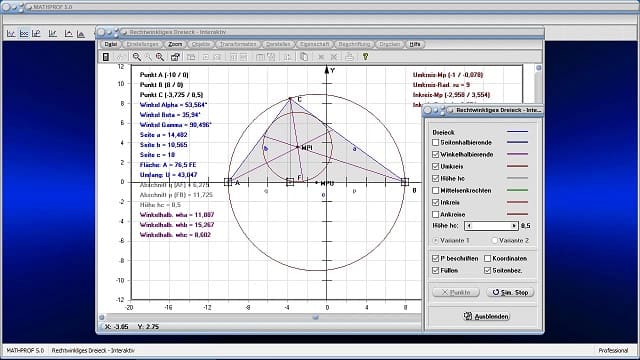Click the padlock icon in the toolbar

pyautogui.click(x=175, y=57)
